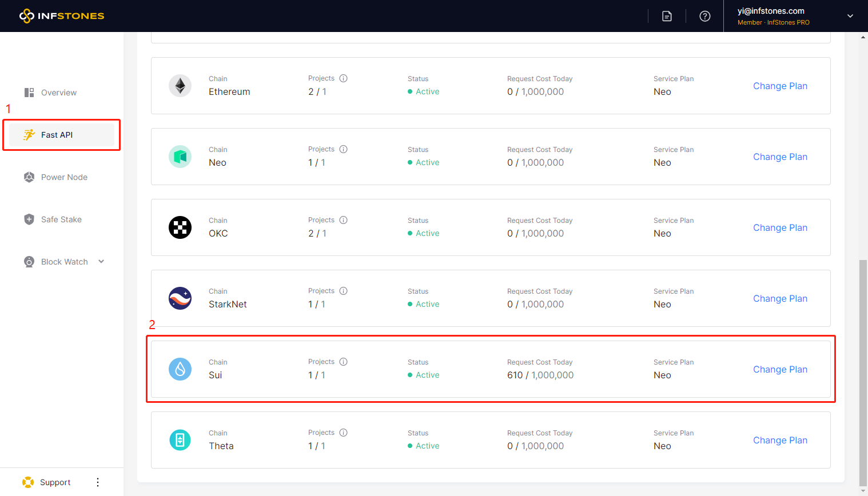868x496 pixels.
Task: Select the StarkNet chain name
Action: tap(228, 305)
